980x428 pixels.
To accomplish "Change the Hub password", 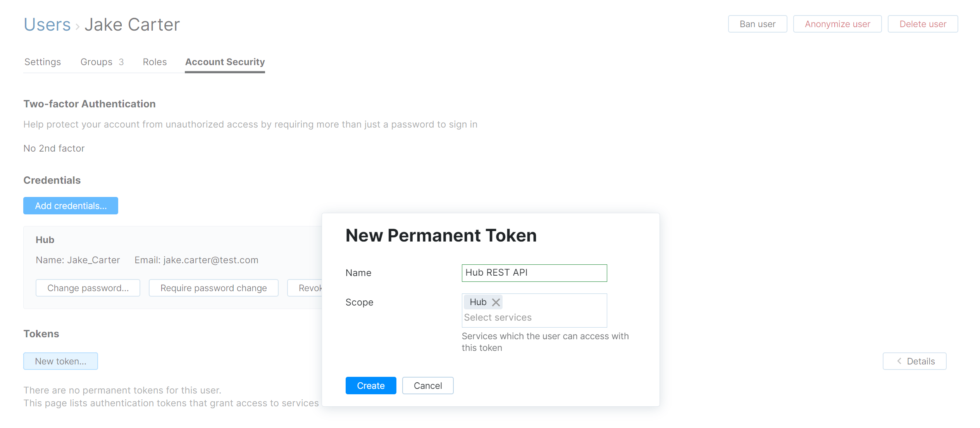I will point(88,288).
